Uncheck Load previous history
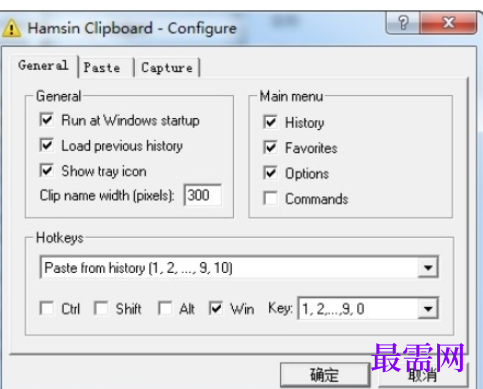 click(46, 145)
